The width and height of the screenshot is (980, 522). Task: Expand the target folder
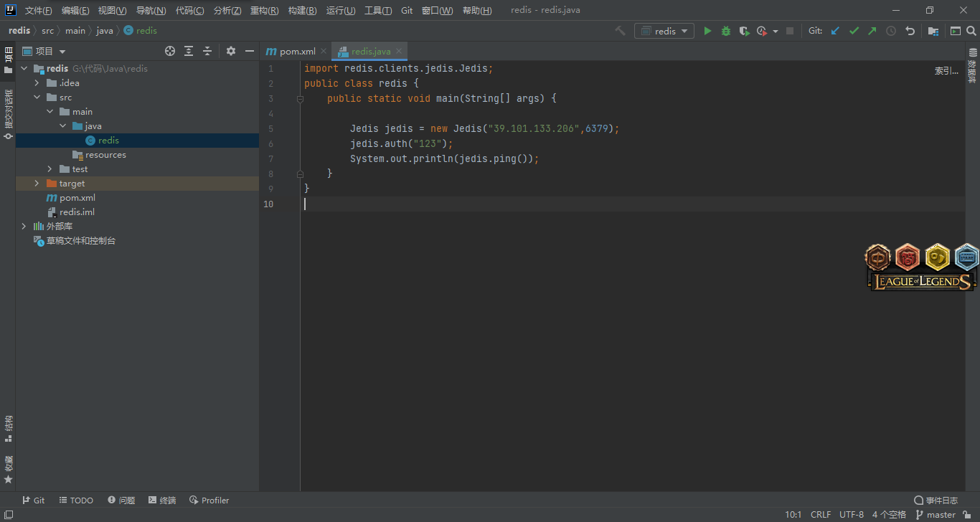coord(37,184)
